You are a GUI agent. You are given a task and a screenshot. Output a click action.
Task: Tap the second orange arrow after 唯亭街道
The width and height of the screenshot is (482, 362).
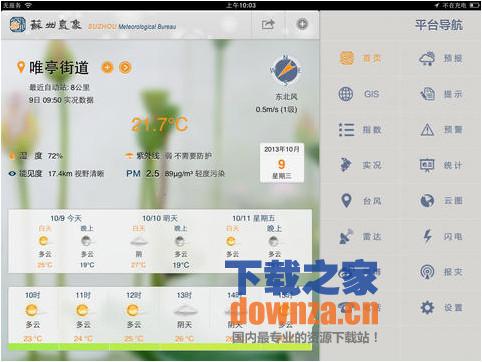125,68
